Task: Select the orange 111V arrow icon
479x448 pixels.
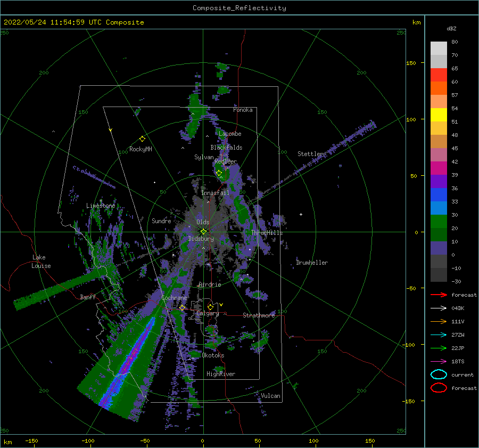Action: click(439, 321)
